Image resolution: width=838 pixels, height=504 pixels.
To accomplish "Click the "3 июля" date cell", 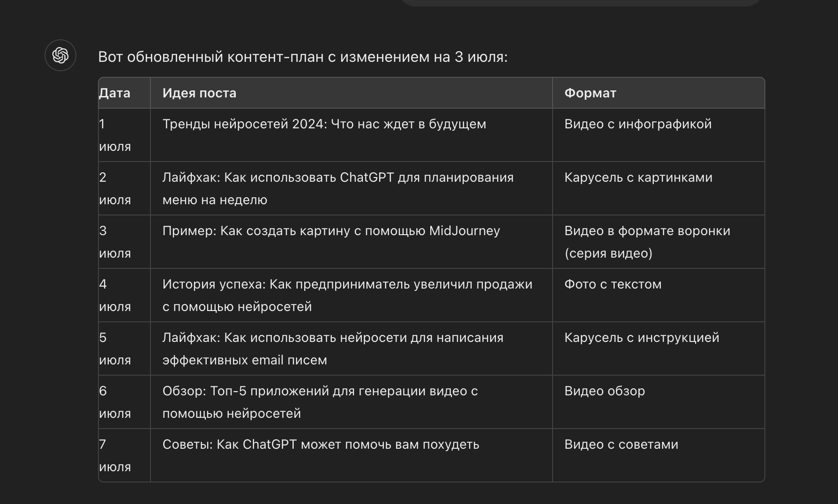I will coord(124,242).
